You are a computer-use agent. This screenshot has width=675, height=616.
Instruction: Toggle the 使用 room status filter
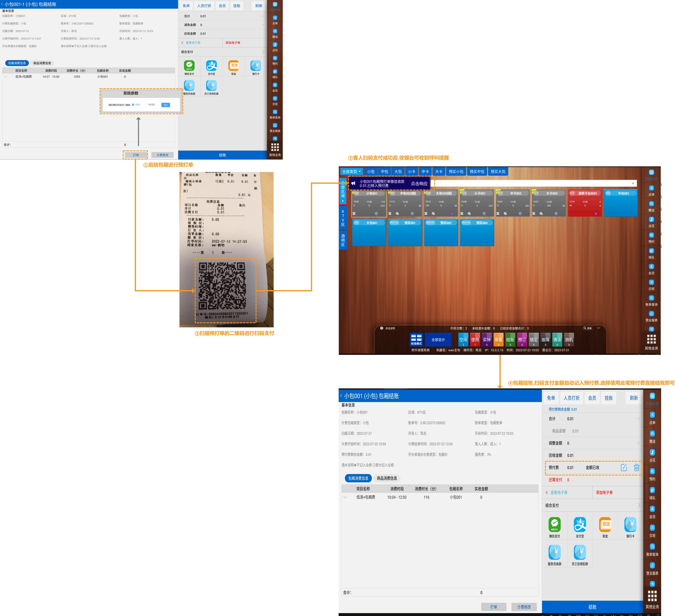tap(475, 340)
